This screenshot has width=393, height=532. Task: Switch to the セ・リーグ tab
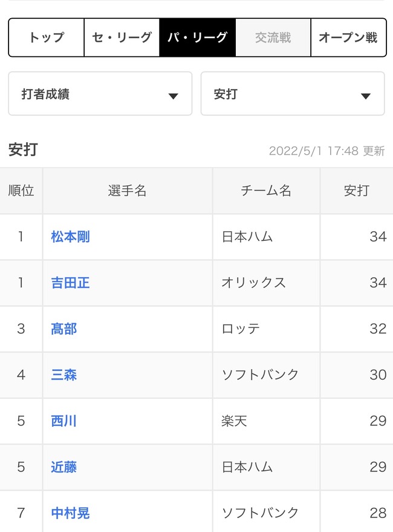coord(122,38)
